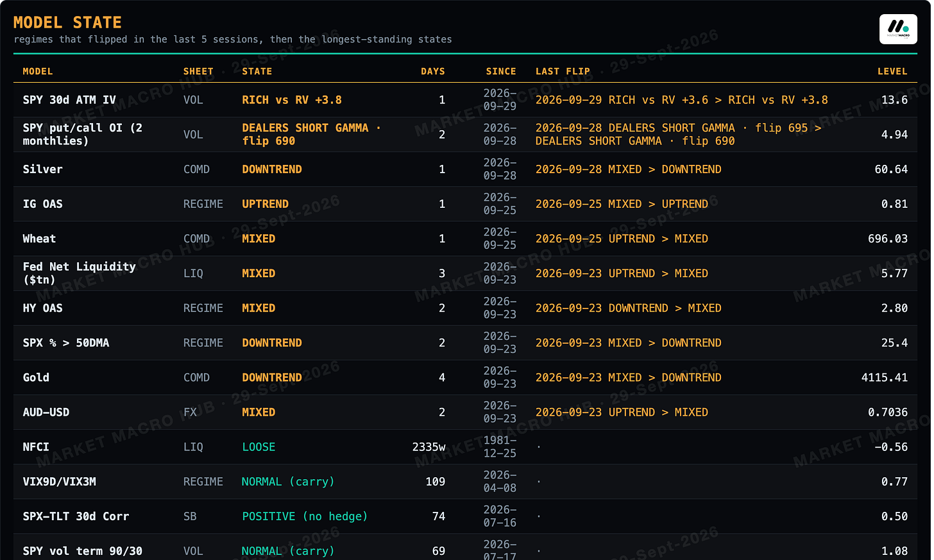Click the SPY 30d ATM IV model name
Viewport: 934px width, 560px height.
pyautogui.click(x=69, y=100)
